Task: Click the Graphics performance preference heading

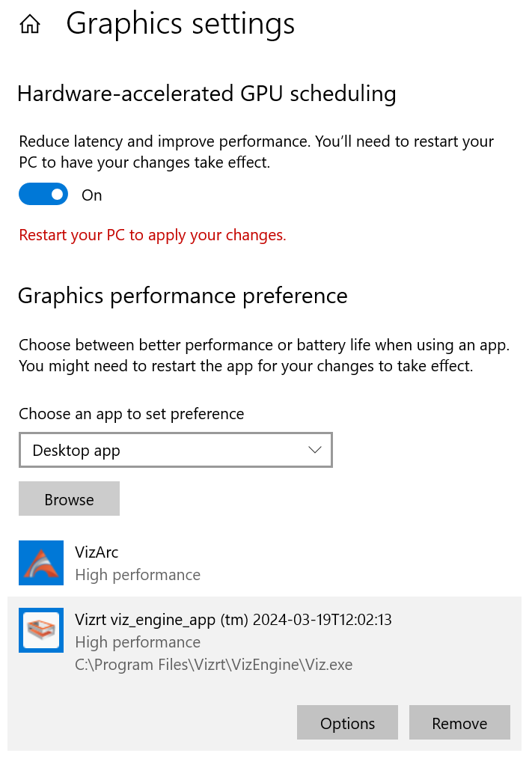Action: [183, 296]
